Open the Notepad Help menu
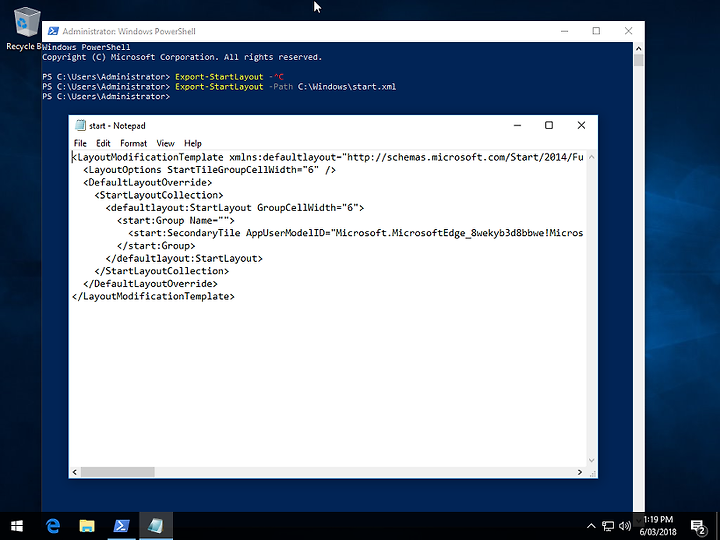 coord(192,143)
